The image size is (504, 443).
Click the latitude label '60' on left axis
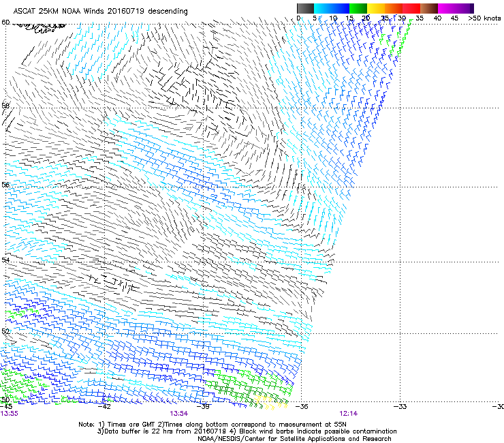pyautogui.click(x=5, y=22)
